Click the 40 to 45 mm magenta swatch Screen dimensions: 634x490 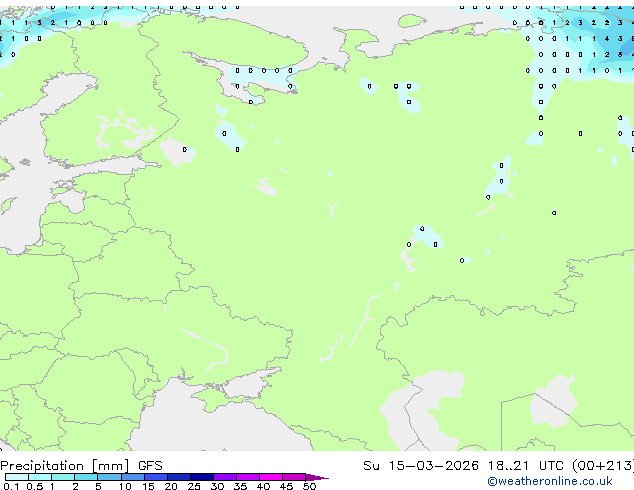pyautogui.click(x=271, y=477)
